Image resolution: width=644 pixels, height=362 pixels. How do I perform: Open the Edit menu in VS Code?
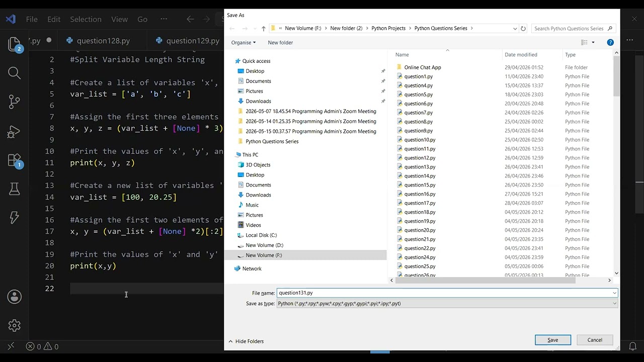click(x=54, y=19)
